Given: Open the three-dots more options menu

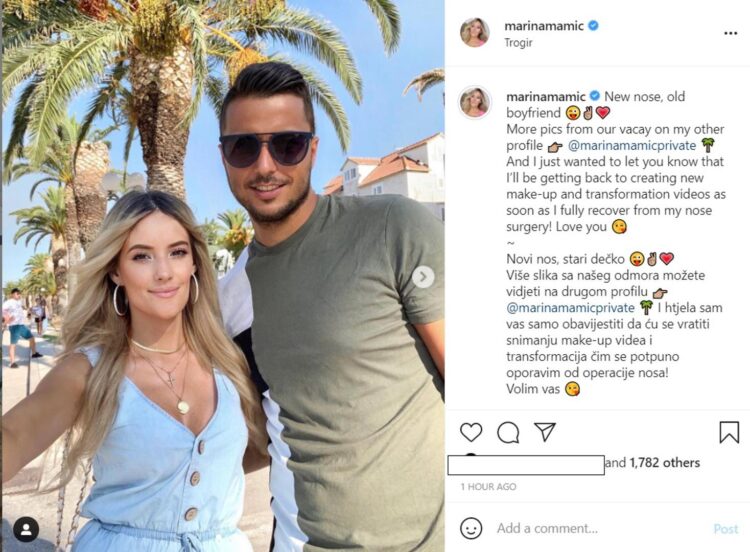Looking at the screenshot, I should pyautogui.click(x=730, y=33).
